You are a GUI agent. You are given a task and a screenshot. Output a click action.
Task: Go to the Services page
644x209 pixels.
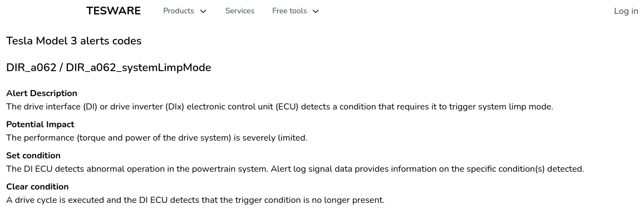[x=239, y=11]
